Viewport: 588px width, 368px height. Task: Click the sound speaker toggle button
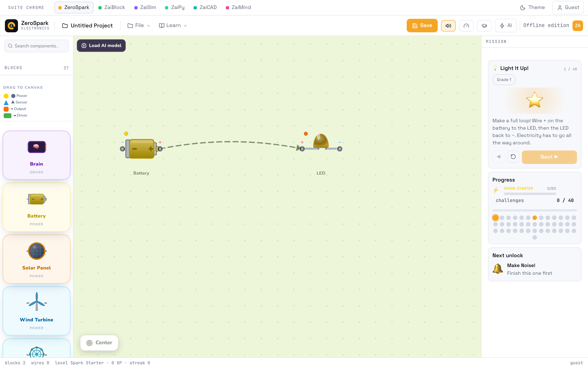point(448,26)
